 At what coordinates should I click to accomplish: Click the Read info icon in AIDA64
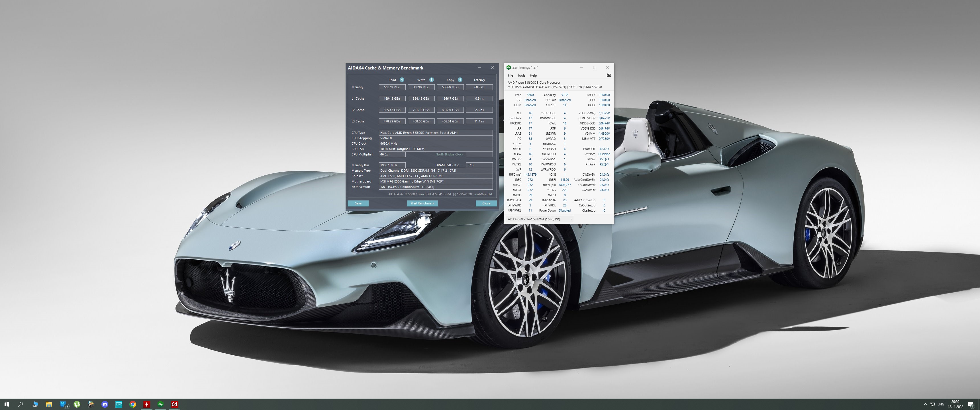(x=402, y=80)
